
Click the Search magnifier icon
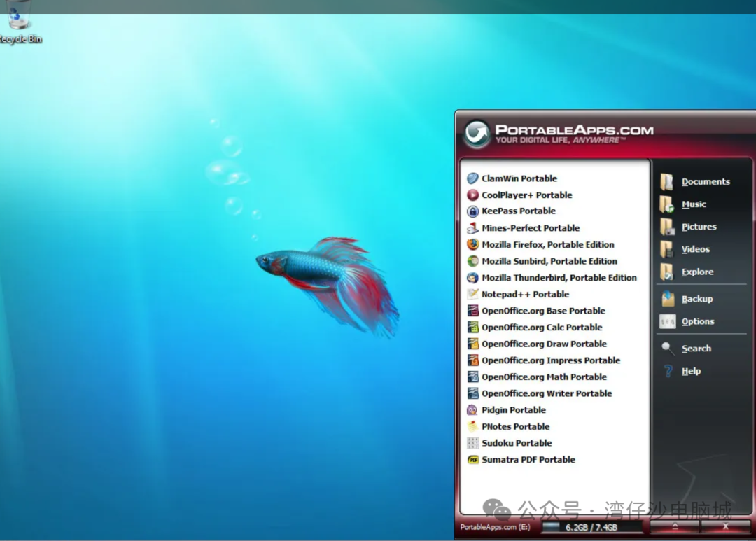[668, 348]
